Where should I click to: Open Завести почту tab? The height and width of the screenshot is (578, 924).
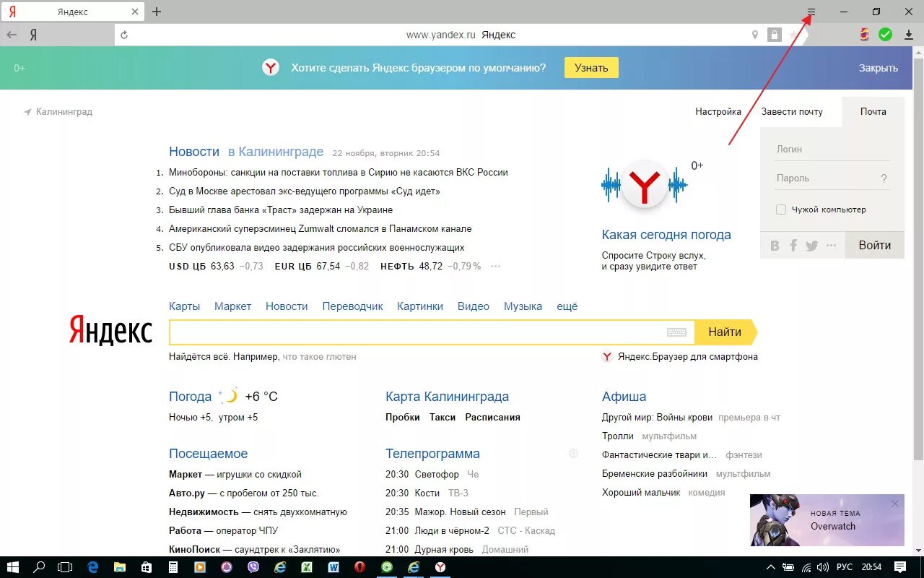[792, 112]
